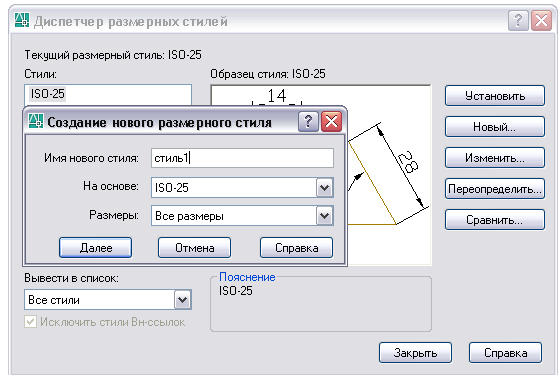Click the Сравнить... button
Screen dimensions: 559x375
click(495, 220)
